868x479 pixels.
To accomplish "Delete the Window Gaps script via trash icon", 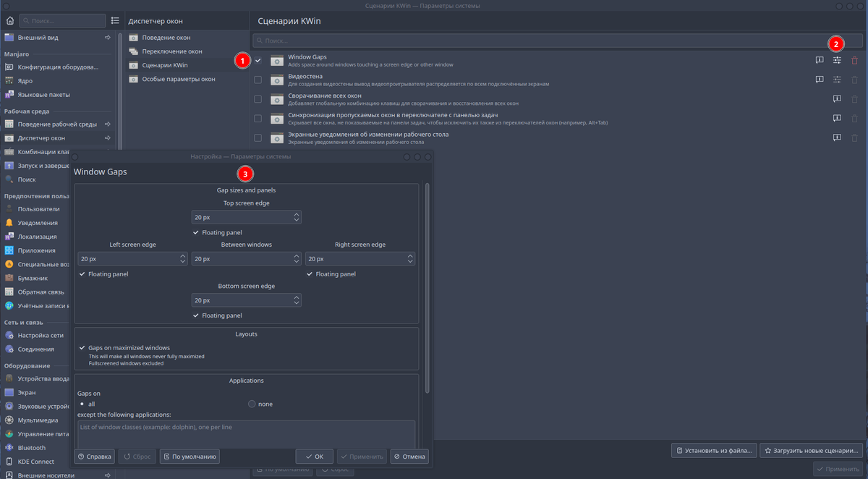I will [x=854, y=60].
